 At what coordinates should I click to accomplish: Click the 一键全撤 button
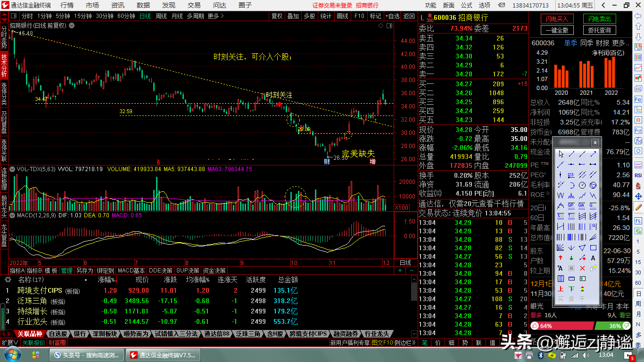(x=557, y=30)
